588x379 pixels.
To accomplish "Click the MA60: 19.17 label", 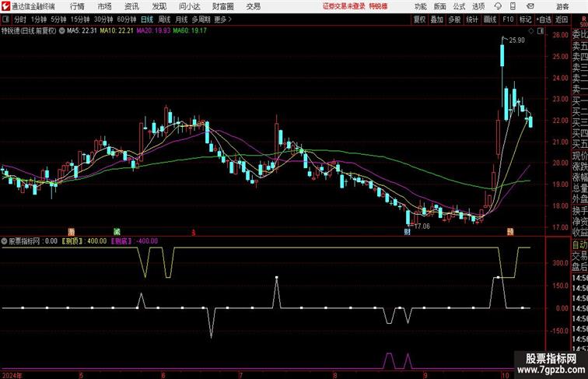I will (190, 31).
